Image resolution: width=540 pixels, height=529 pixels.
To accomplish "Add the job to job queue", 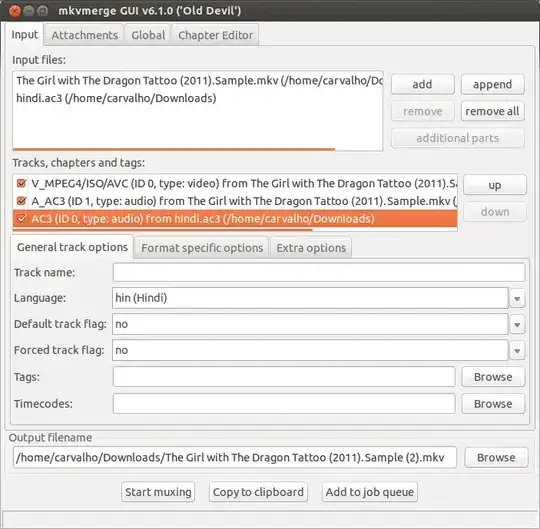I will point(370,492).
